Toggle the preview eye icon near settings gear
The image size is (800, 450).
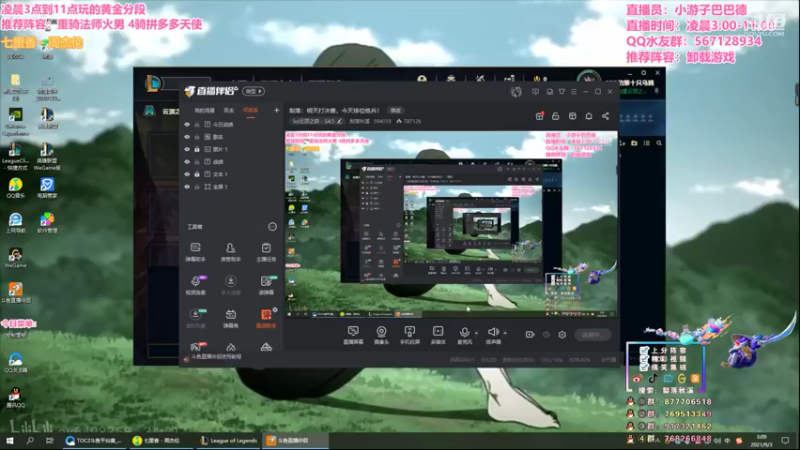pos(546,335)
